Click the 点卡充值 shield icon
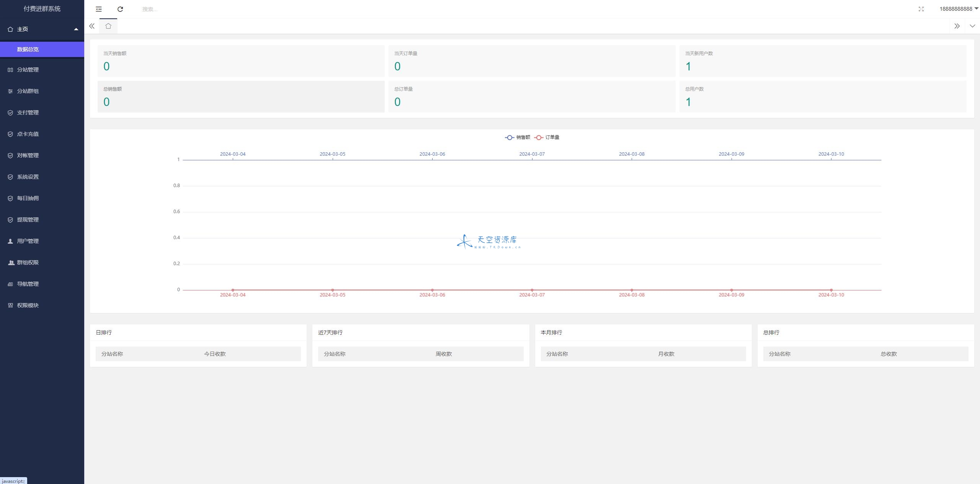 pos(10,134)
